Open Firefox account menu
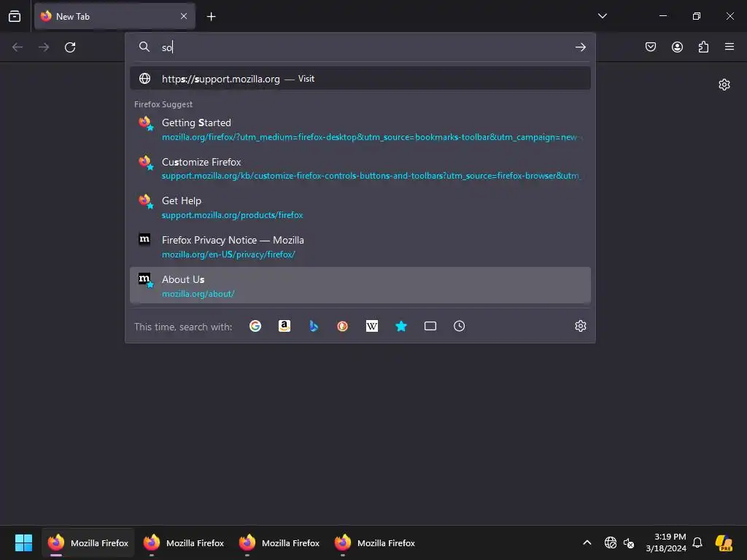Screen dimensions: 747x560 [677, 47]
